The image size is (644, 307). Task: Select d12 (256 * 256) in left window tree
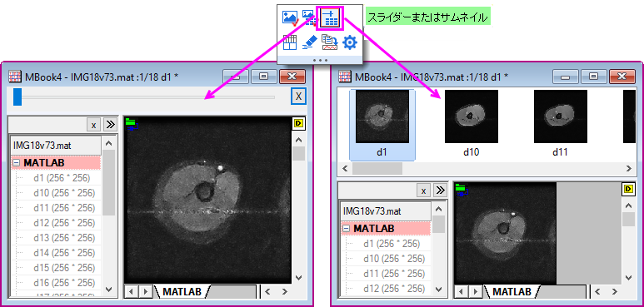coord(64,223)
